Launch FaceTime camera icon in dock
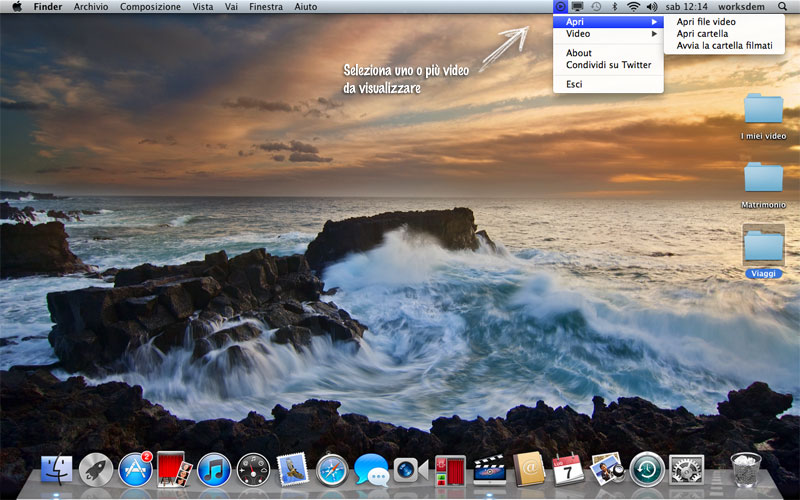800x500 pixels. click(x=411, y=470)
